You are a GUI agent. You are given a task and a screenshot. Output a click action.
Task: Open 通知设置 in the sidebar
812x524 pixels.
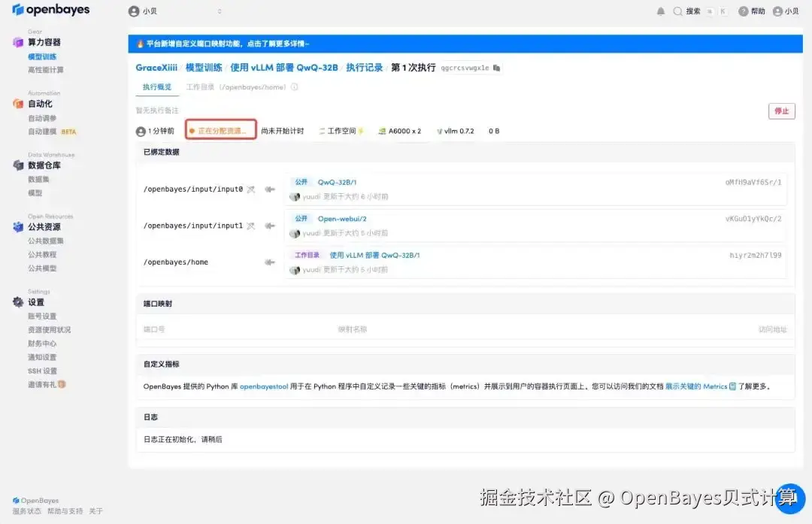tap(42, 357)
